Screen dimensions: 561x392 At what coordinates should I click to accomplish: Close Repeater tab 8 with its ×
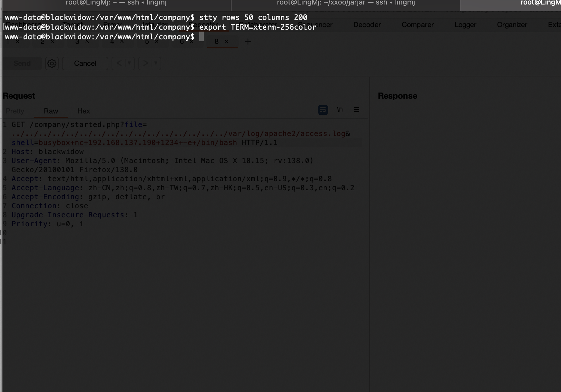(x=226, y=41)
